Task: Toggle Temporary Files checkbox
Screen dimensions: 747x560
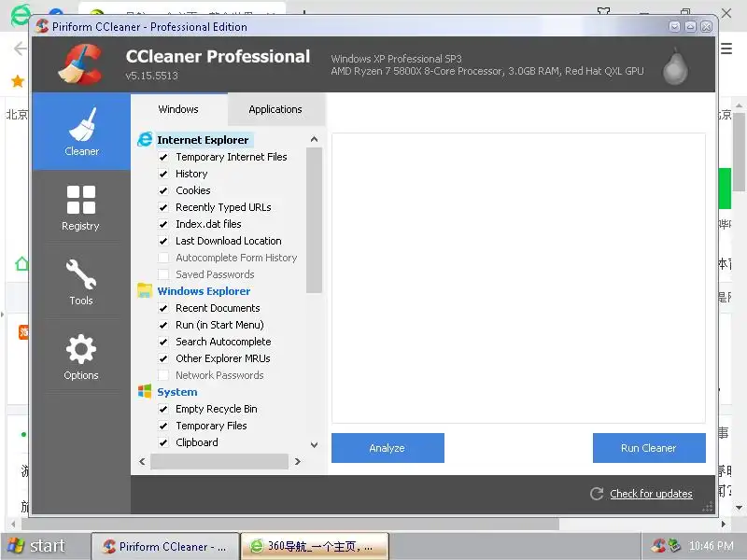Action: click(163, 426)
